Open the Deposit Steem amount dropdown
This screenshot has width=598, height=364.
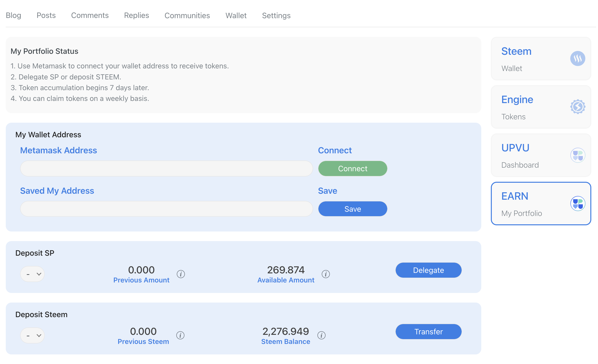click(32, 335)
